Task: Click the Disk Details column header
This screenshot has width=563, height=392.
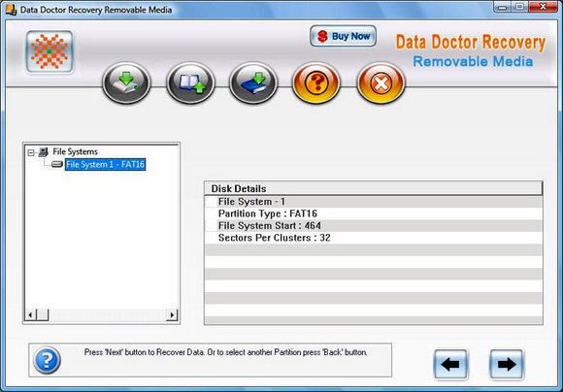Action: (x=374, y=189)
